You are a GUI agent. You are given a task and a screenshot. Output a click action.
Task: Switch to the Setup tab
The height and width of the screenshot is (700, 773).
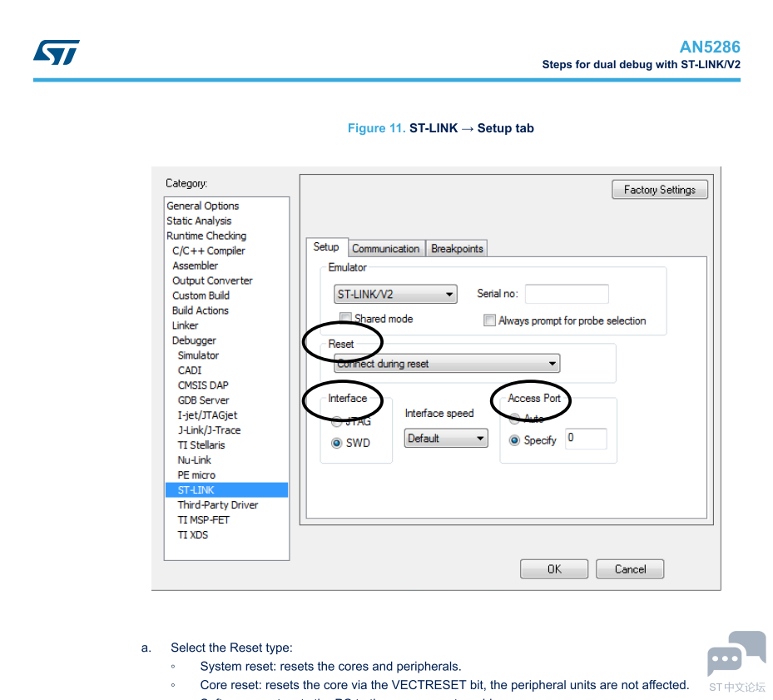(326, 247)
